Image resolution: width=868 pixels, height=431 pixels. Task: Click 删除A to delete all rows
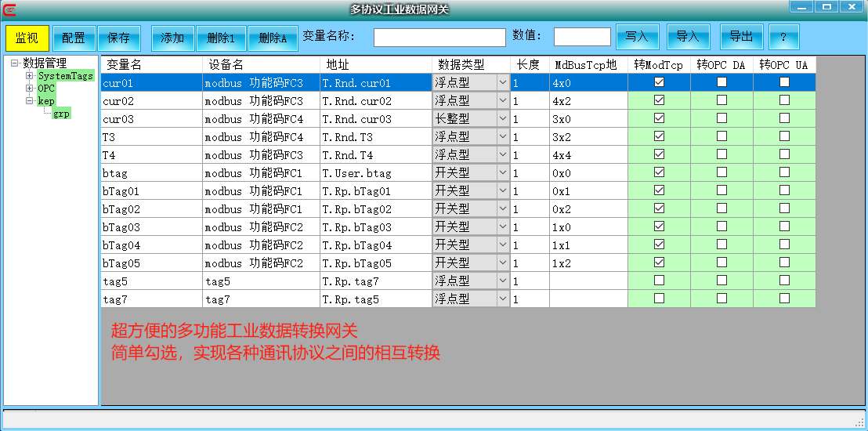[x=273, y=38]
